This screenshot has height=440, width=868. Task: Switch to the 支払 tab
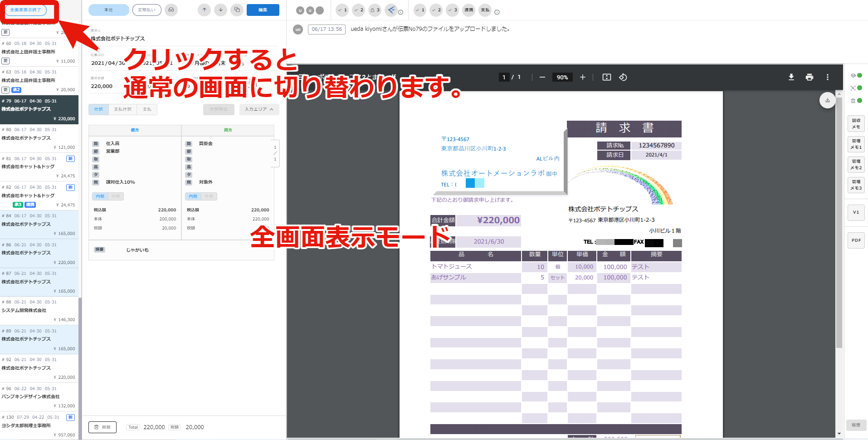(x=147, y=109)
